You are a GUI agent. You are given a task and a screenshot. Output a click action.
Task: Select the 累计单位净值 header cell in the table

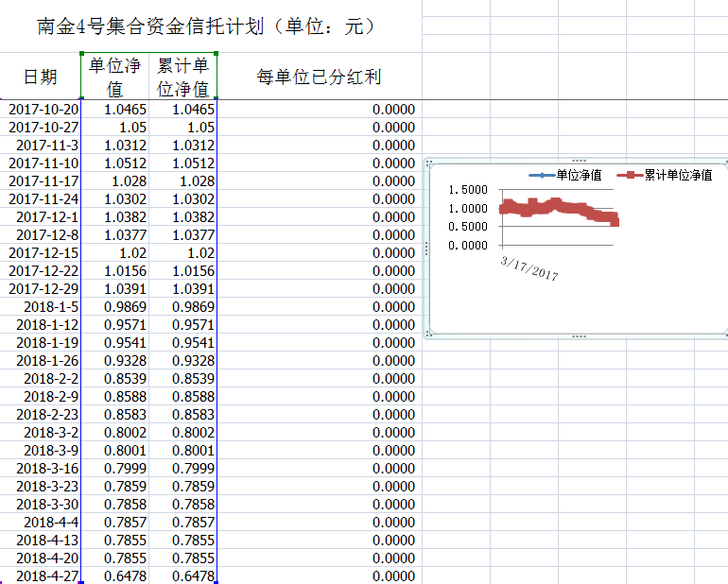pyautogui.click(x=182, y=77)
